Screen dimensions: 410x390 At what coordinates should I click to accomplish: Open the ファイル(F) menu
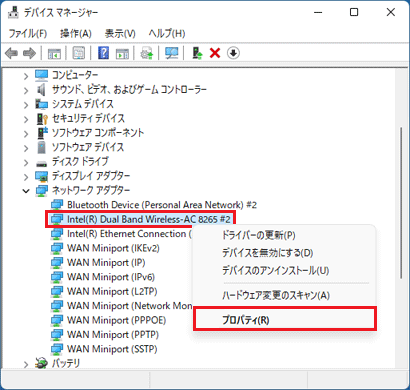(28, 33)
